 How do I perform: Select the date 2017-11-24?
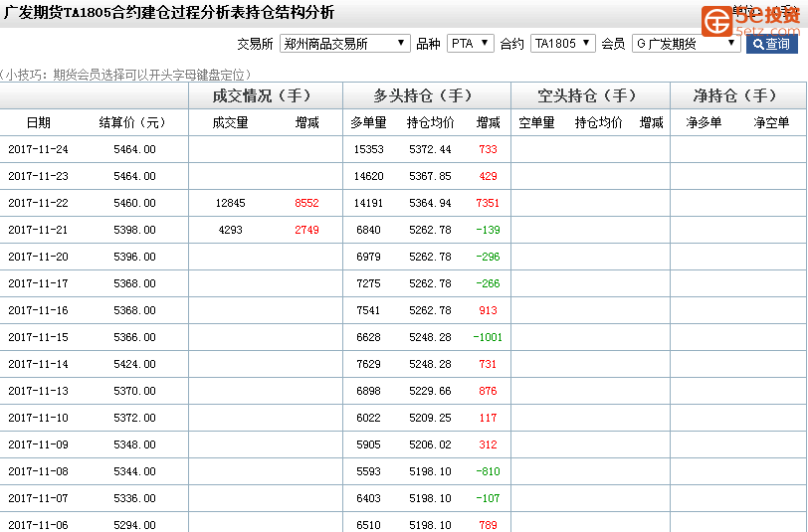pos(38,149)
